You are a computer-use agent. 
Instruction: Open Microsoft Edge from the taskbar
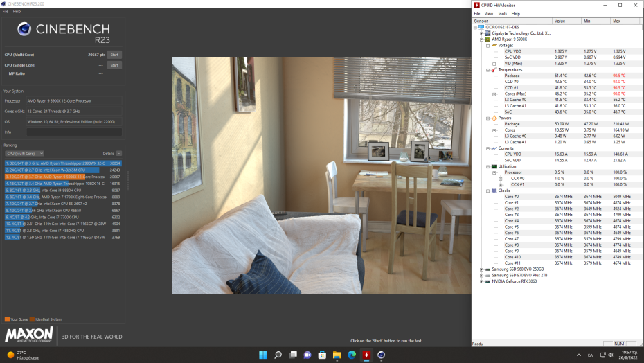[x=352, y=355]
